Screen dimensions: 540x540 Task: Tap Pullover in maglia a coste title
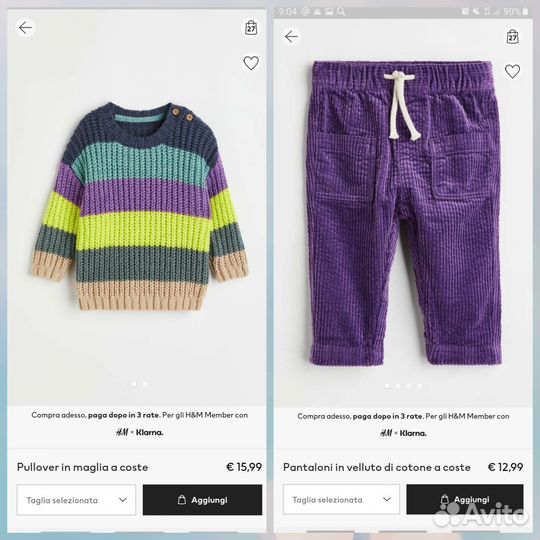tap(83, 467)
